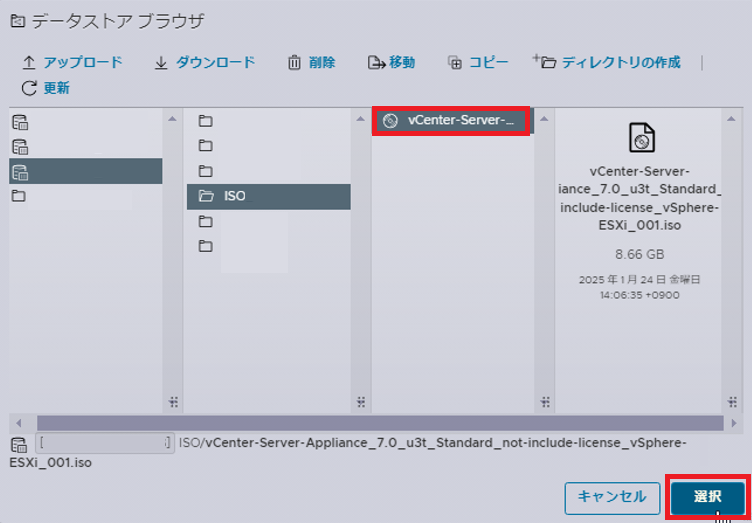Click resize grip of the details pane
This screenshot has width=752, height=523.
732,401
